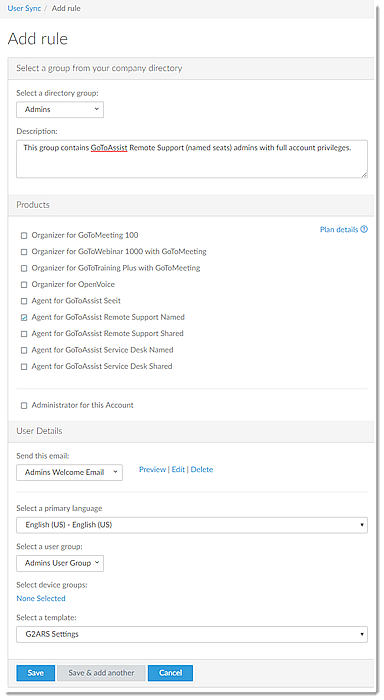The image size is (384, 700).
Task: Check Organizer for OpenVoice
Action: [24, 285]
